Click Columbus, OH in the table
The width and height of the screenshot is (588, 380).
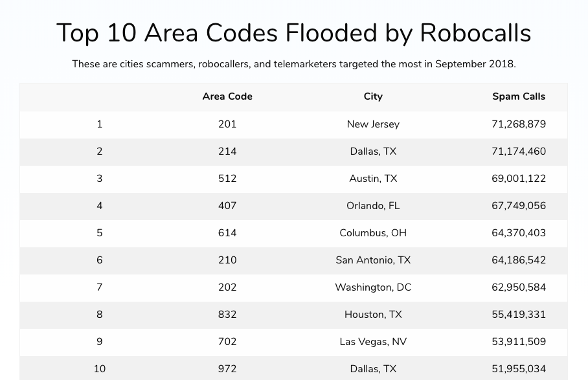tap(373, 232)
